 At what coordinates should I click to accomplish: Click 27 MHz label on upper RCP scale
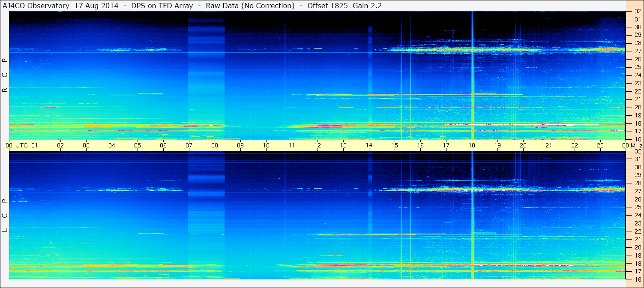(x=637, y=51)
